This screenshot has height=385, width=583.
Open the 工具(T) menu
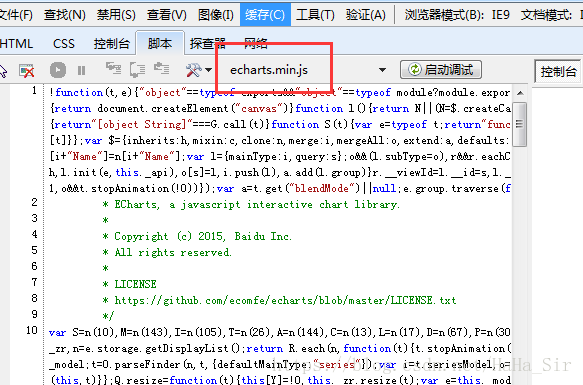pyautogui.click(x=315, y=15)
